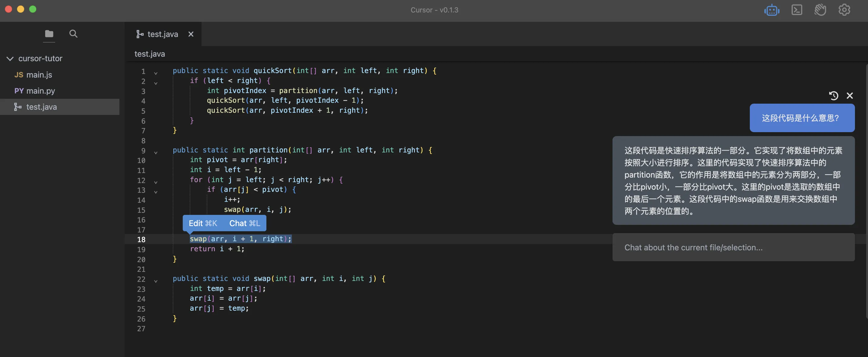Open the AI chat robot icon

[772, 10]
